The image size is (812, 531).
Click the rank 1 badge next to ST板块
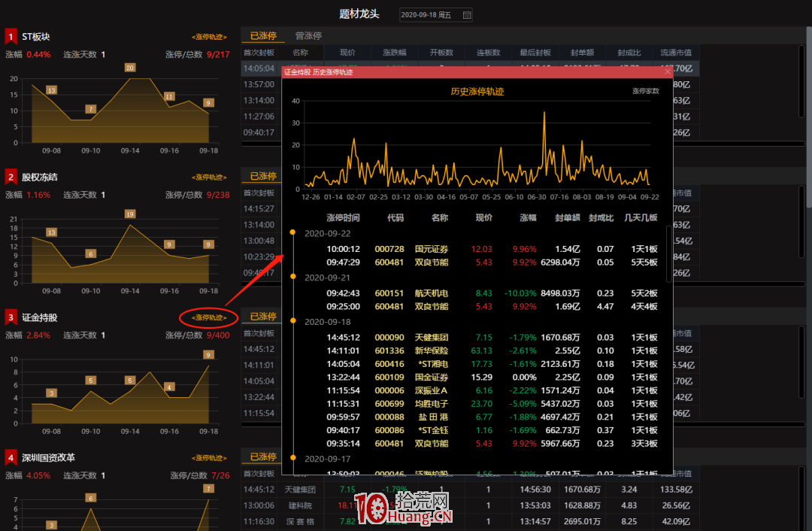tap(11, 37)
